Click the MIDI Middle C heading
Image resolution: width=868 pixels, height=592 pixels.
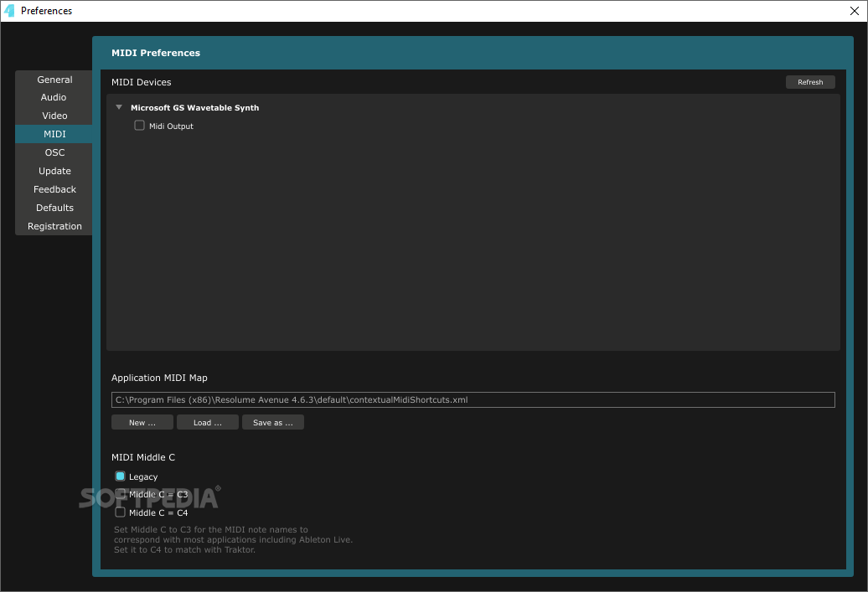point(142,457)
